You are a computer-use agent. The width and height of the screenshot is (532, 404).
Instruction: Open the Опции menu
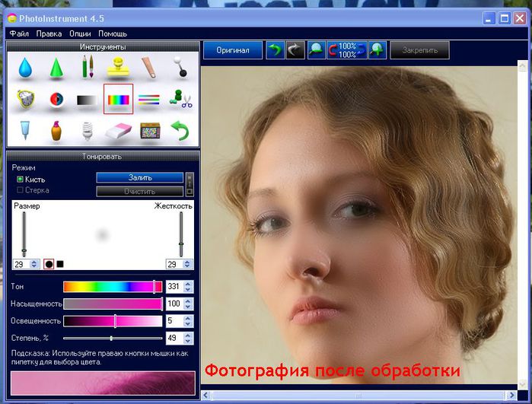coord(80,33)
